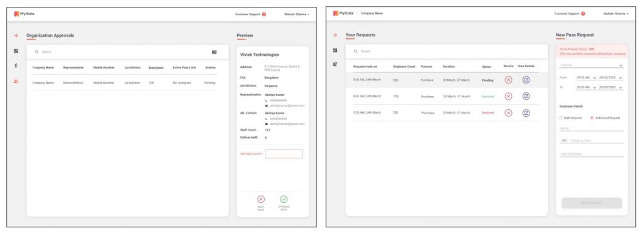Click Vivish Technologies title in Preview
Viewport: 644px width, 233px height.
tap(260, 55)
